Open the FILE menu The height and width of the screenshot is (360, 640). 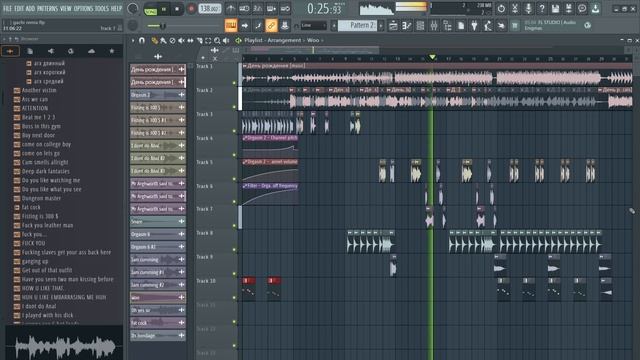[x=7, y=9]
